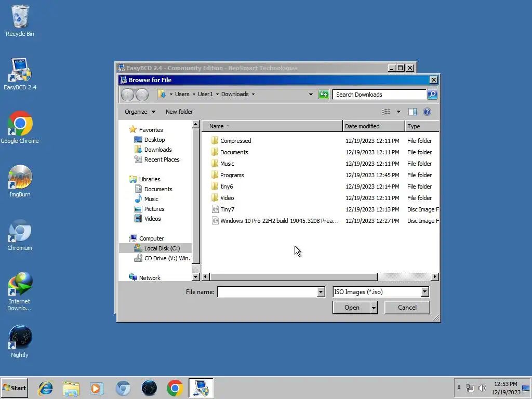Toggle the preview pane button

pyautogui.click(x=412, y=112)
